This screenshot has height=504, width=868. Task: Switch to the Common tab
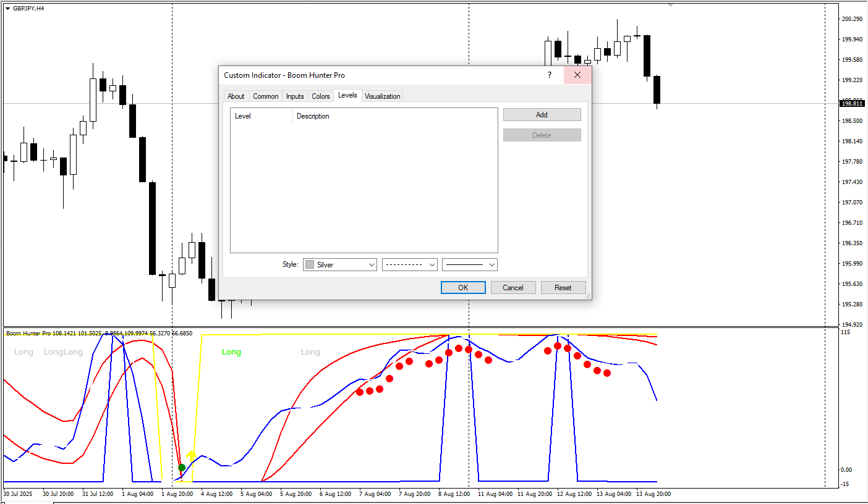tap(266, 96)
